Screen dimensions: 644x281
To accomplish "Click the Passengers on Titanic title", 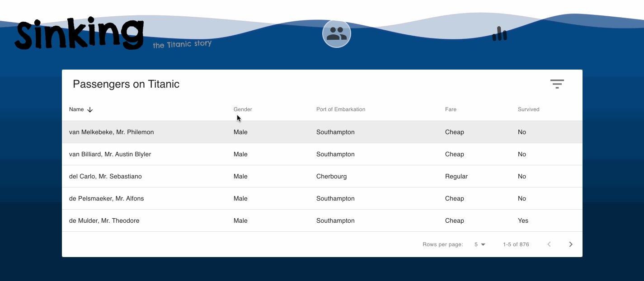I will (x=126, y=84).
